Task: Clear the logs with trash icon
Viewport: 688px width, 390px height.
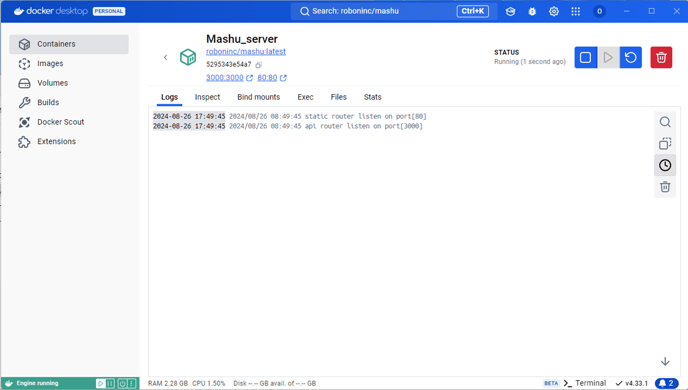Action: pos(665,187)
